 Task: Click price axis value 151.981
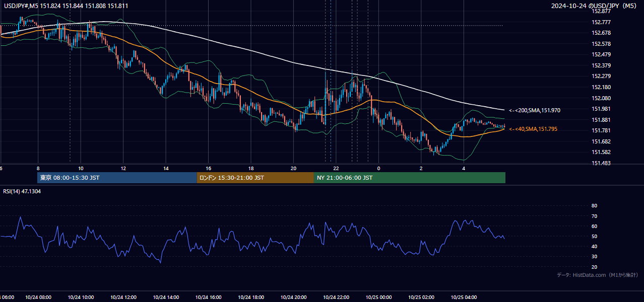(602, 109)
